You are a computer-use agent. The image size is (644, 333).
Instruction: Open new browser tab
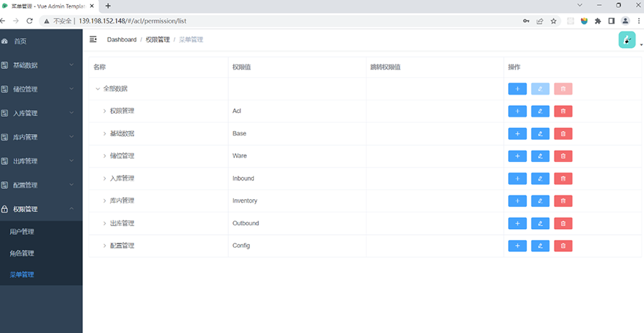pyautogui.click(x=108, y=6)
